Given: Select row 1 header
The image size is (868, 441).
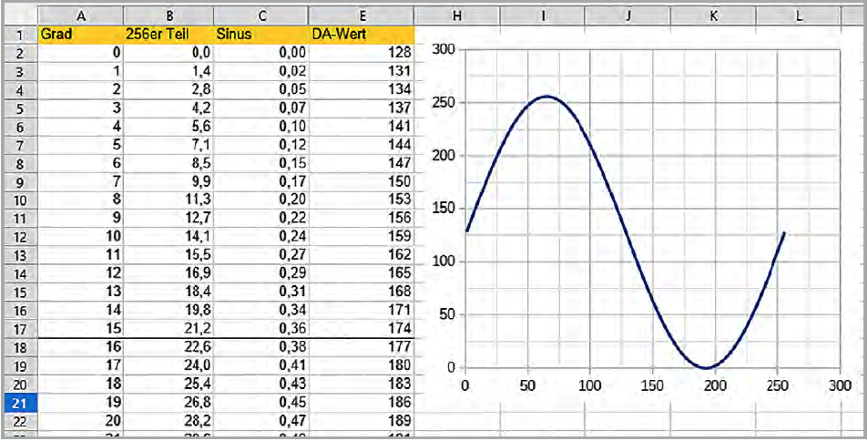Looking at the screenshot, I should [21, 35].
